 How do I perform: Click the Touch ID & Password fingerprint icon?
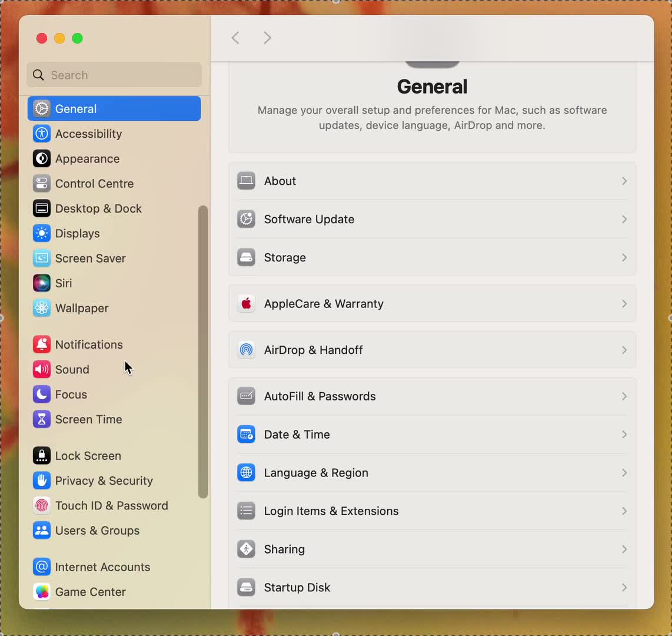pyautogui.click(x=42, y=506)
